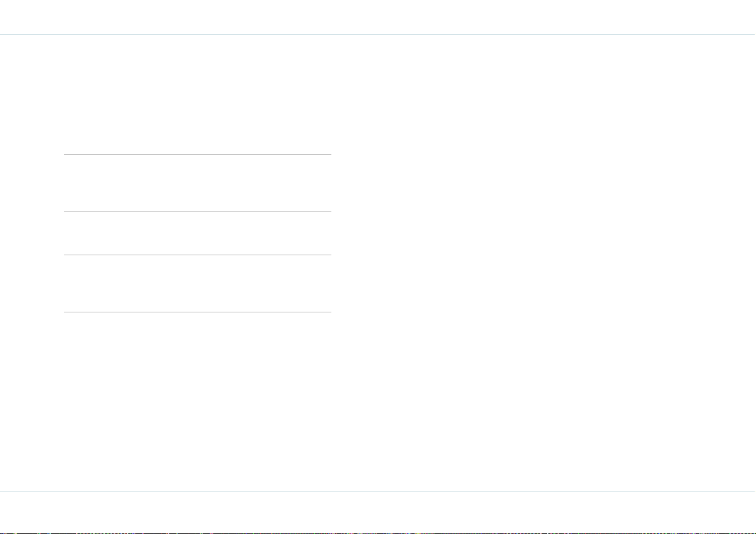Screen dimensions: 756x534
Task: Select blank row between third and fourth dividers
Action: (197, 283)
